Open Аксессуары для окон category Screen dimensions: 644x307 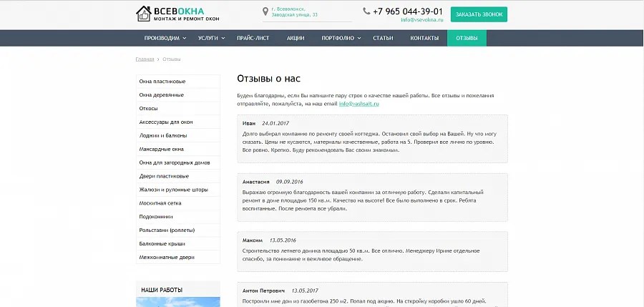(x=178, y=122)
